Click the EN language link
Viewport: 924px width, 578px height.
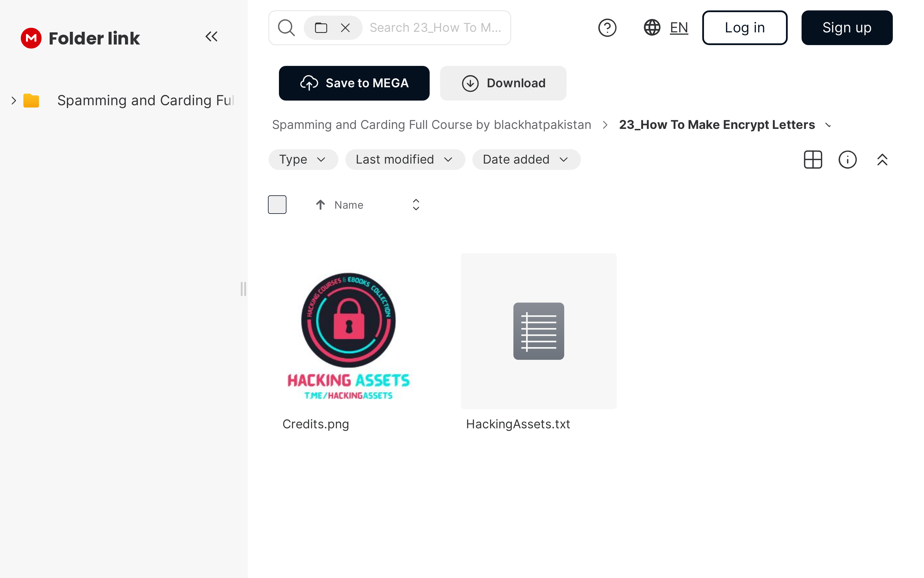coord(679,27)
